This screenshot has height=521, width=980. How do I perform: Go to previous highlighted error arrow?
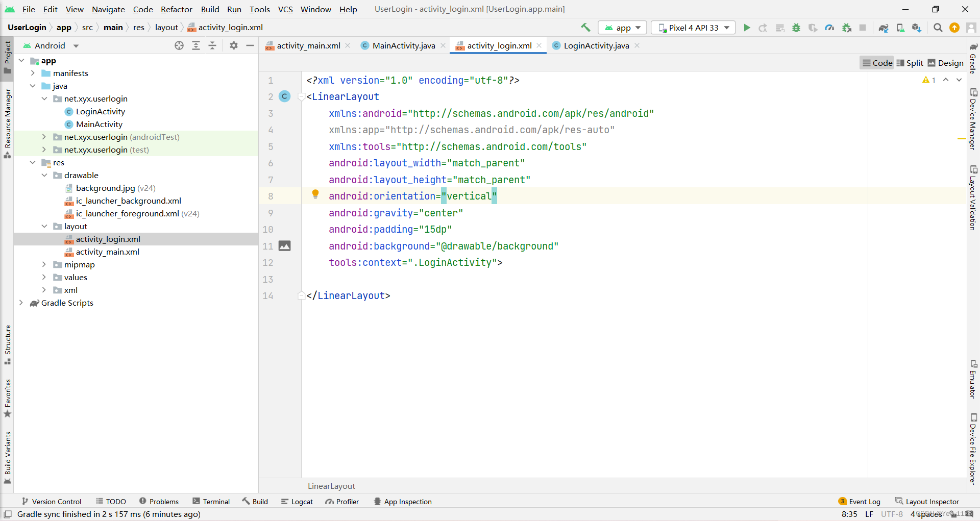(x=946, y=80)
